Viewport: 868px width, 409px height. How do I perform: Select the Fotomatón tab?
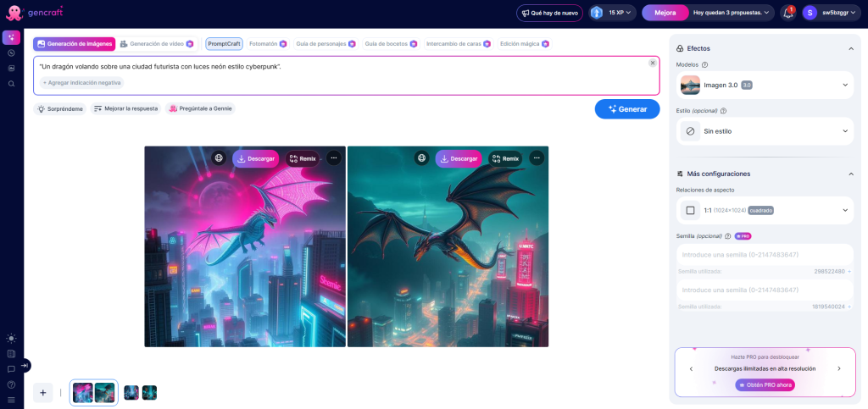click(268, 44)
